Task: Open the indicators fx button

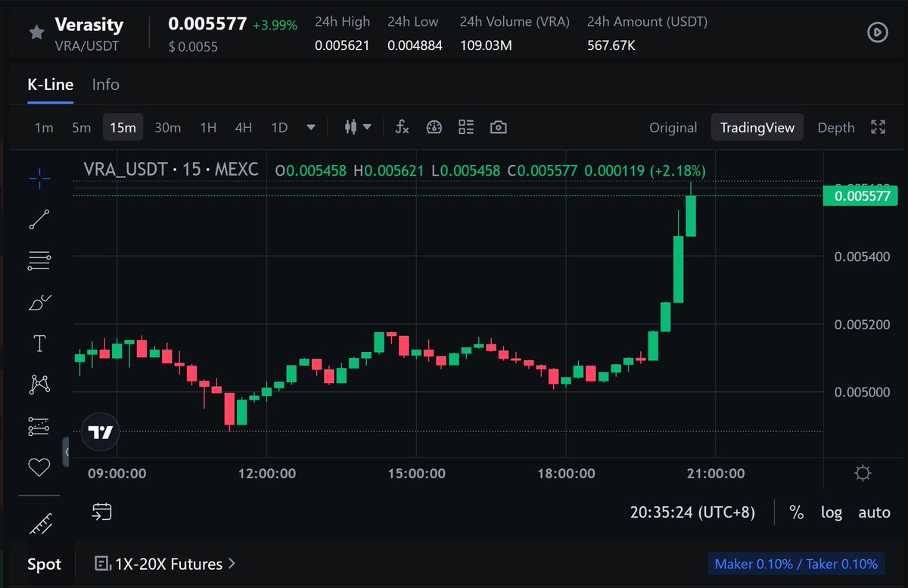Action: pos(402,127)
